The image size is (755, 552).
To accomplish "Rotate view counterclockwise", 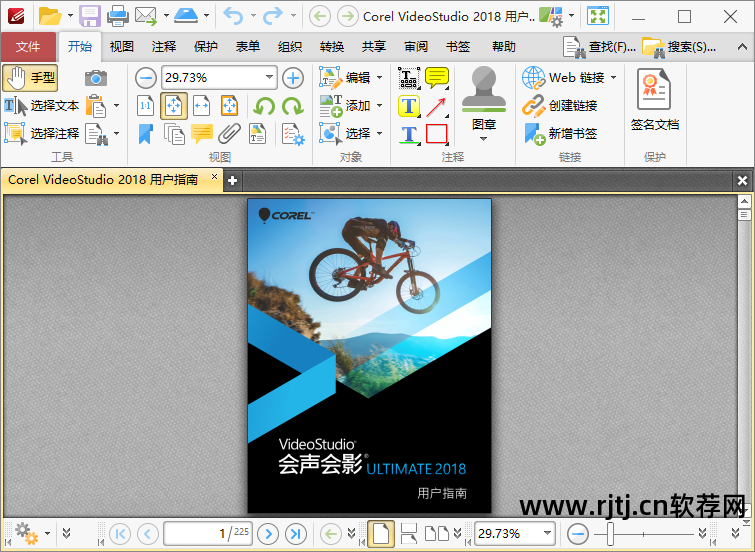I will coord(264,106).
